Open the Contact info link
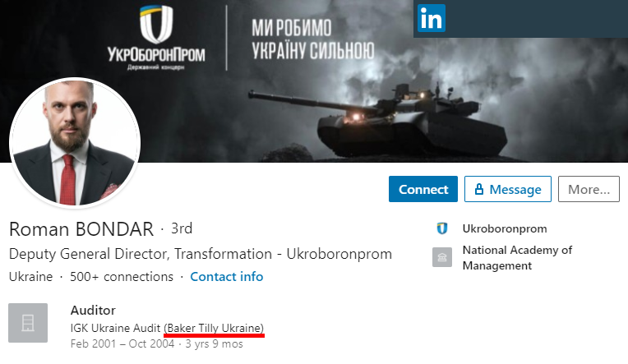Image resolution: width=628 pixels, height=364 pixels. click(227, 277)
